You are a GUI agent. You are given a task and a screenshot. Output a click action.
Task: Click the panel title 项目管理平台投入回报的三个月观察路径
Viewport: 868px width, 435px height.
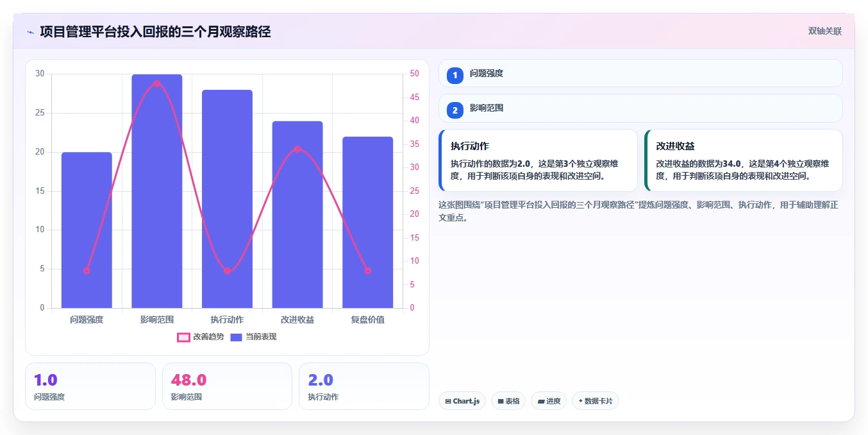[155, 31]
